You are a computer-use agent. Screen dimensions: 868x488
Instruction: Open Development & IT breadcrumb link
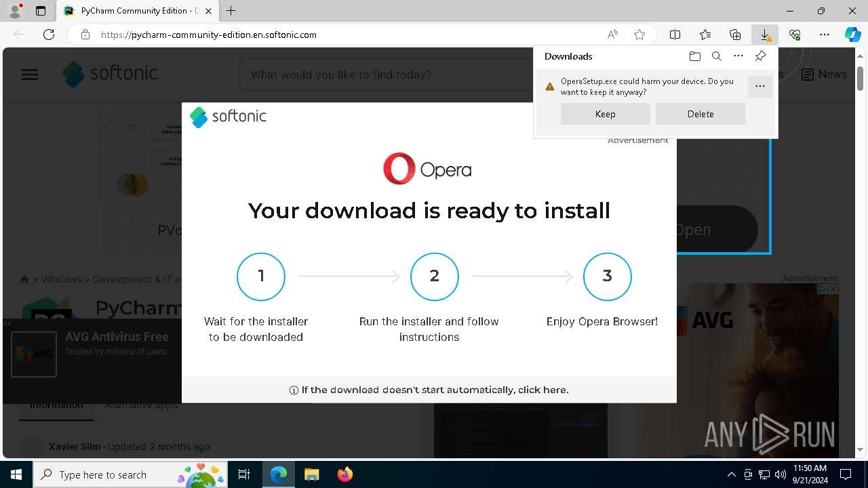tap(132, 279)
